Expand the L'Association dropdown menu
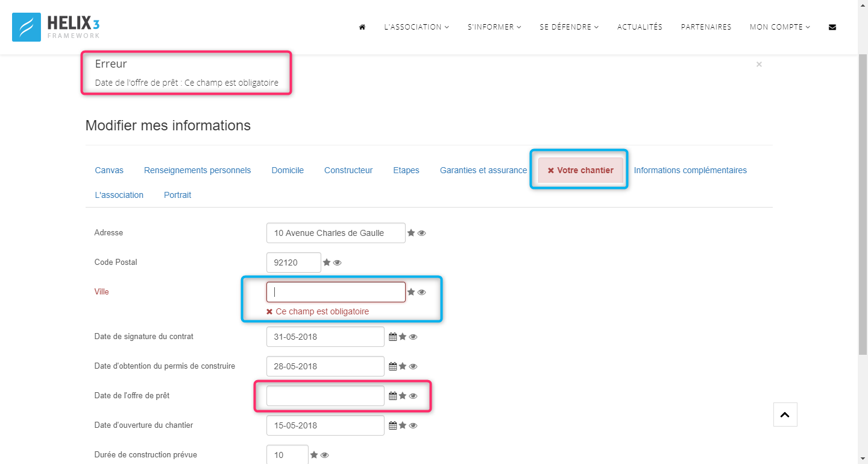 tap(417, 27)
